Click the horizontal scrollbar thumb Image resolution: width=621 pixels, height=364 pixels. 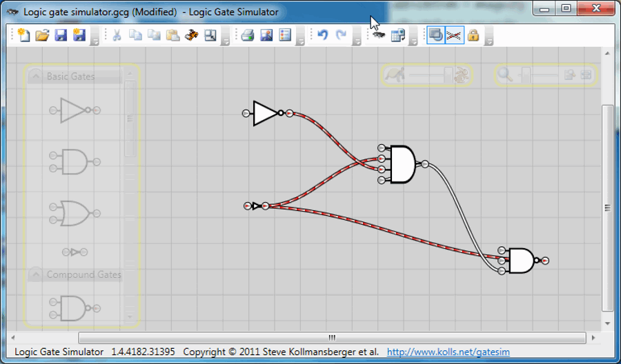point(332,338)
